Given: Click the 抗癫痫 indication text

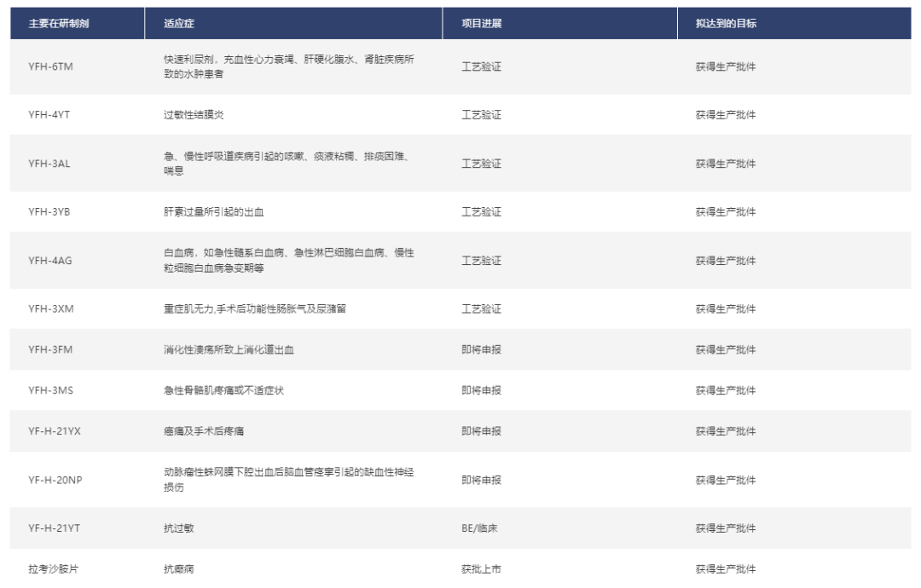Looking at the screenshot, I should click(x=179, y=569).
